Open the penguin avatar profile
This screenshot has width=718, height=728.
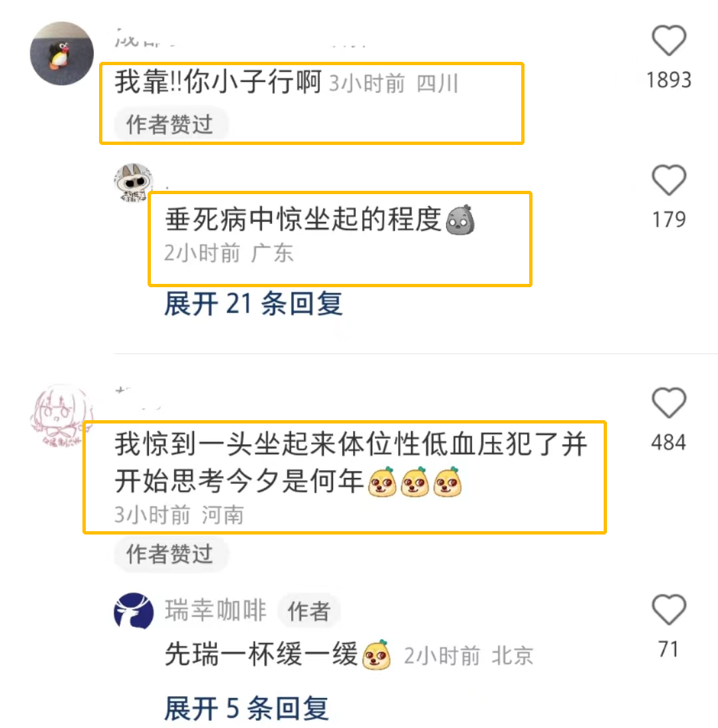coord(62,53)
